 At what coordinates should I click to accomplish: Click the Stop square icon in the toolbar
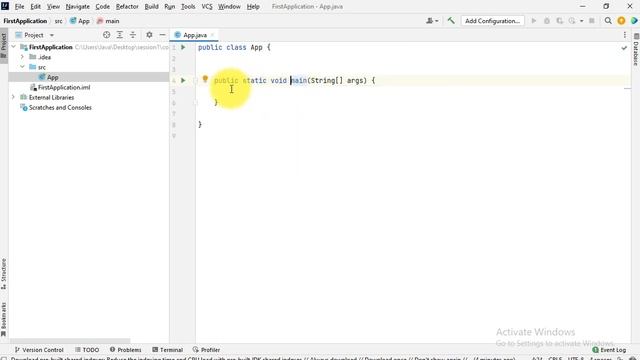(592, 21)
